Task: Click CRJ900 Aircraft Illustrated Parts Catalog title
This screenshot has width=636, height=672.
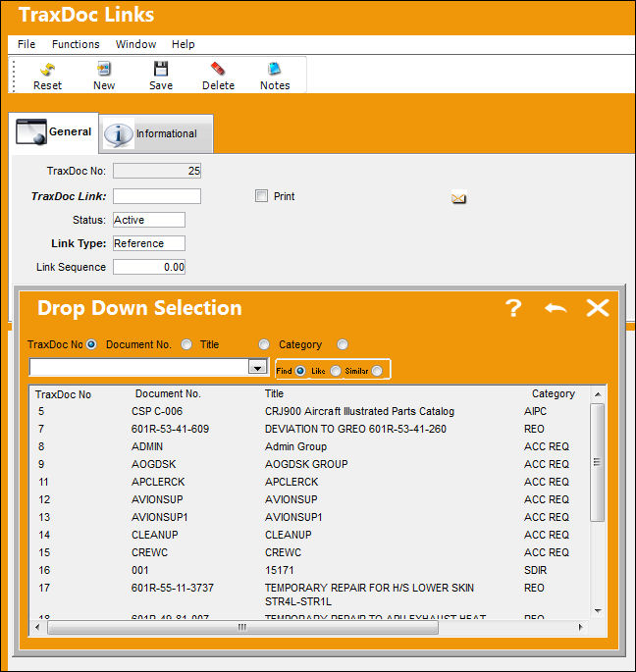Action: tap(359, 411)
